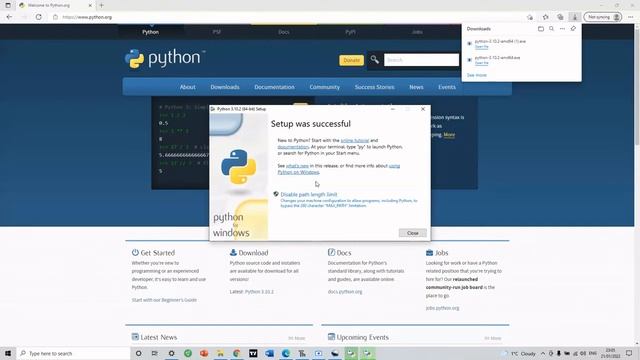This screenshot has height=360, width=640.
Task: Open the More link in banner text
Action: (449, 135)
